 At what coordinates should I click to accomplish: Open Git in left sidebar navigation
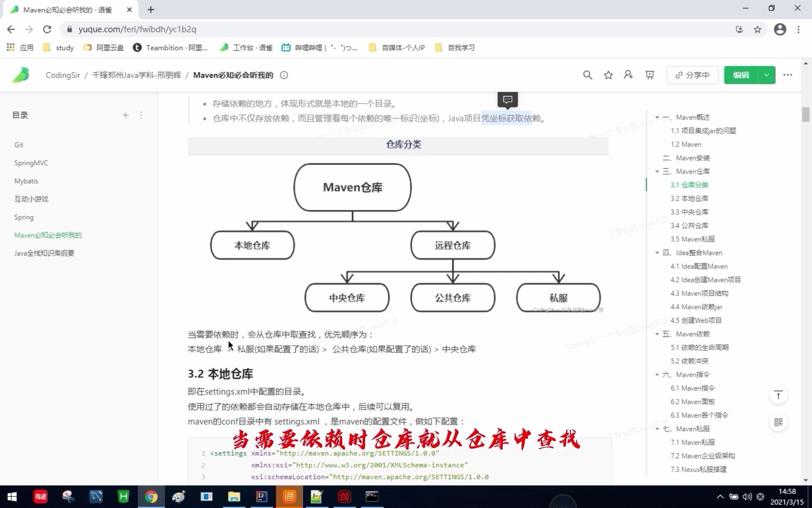tap(19, 145)
